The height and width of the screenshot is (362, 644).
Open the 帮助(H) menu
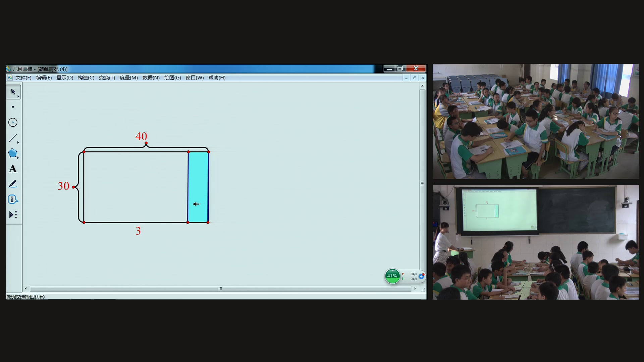tap(217, 78)
